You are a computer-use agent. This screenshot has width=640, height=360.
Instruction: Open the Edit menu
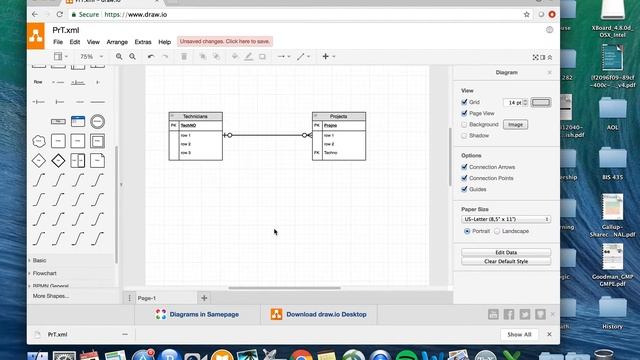click(75, 42)
